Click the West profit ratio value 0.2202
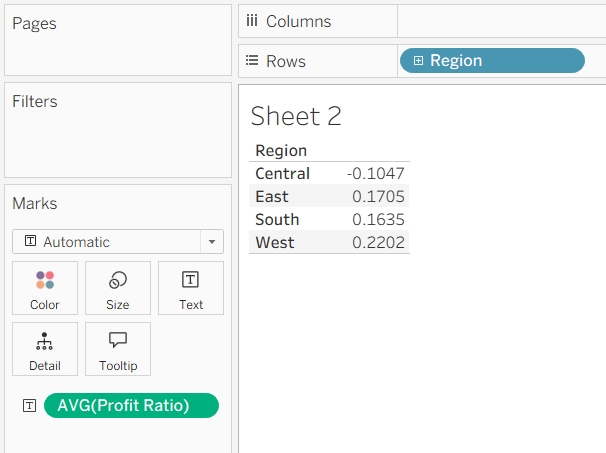This screenshot has height=453, width=606. tap(378, 242)
